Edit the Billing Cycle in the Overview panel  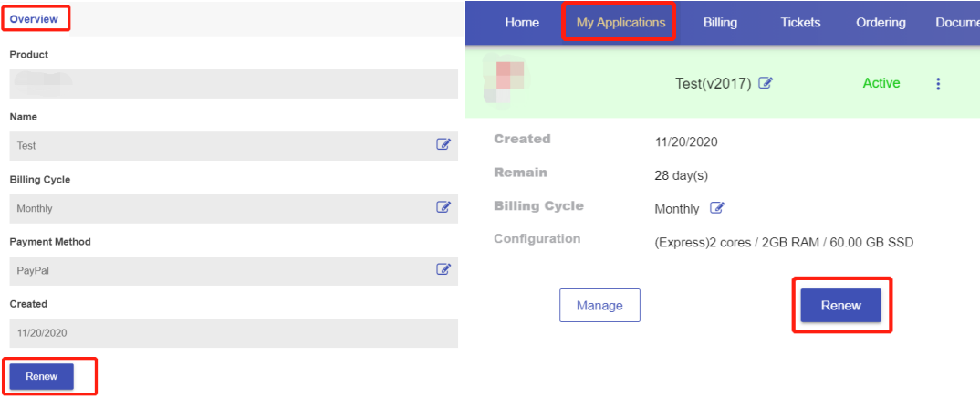tap(443, 208)
